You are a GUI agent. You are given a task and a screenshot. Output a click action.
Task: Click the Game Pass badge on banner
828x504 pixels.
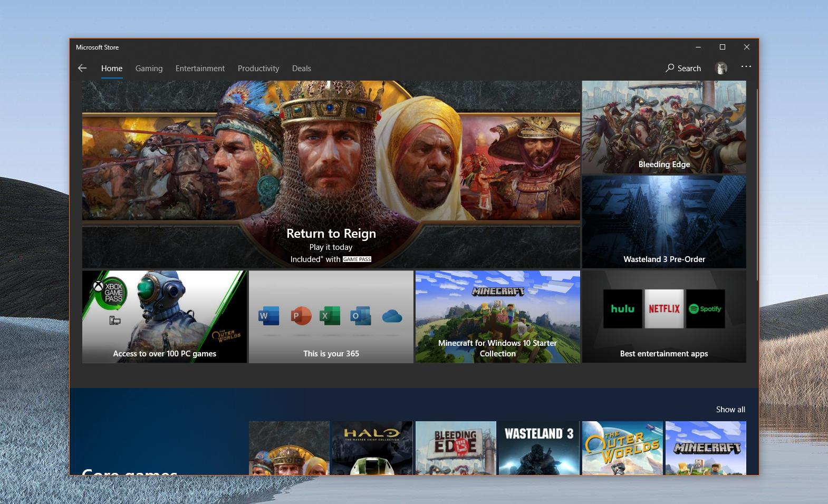point(357,259)
